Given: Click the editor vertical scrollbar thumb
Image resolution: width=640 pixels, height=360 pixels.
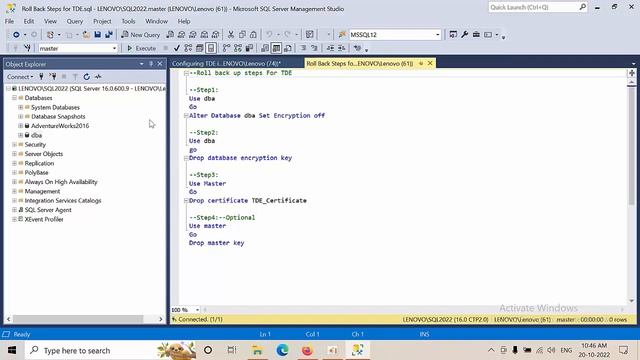Looking at the screenshot, I should click(631, 145).
